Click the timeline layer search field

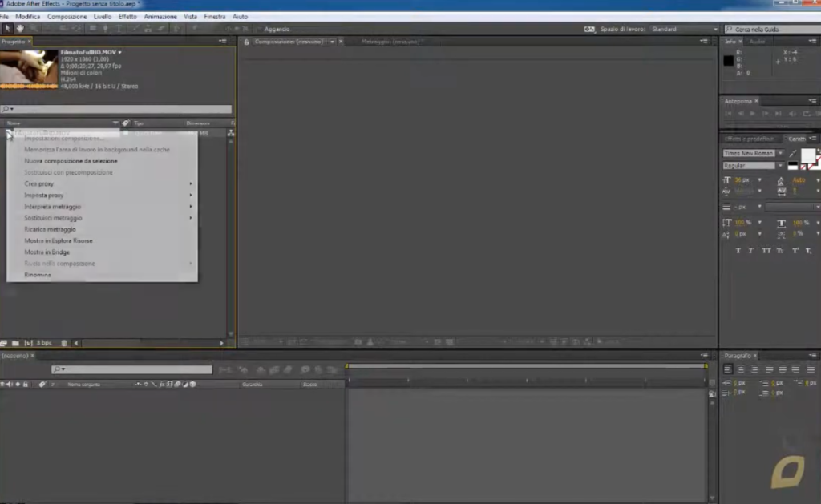pos(132,369)
